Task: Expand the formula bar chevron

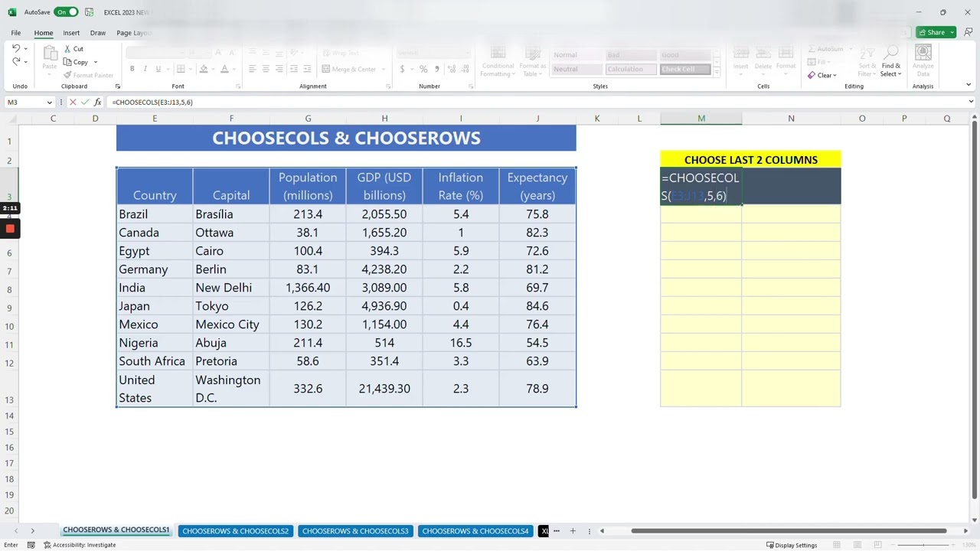Action: (971, 102)
